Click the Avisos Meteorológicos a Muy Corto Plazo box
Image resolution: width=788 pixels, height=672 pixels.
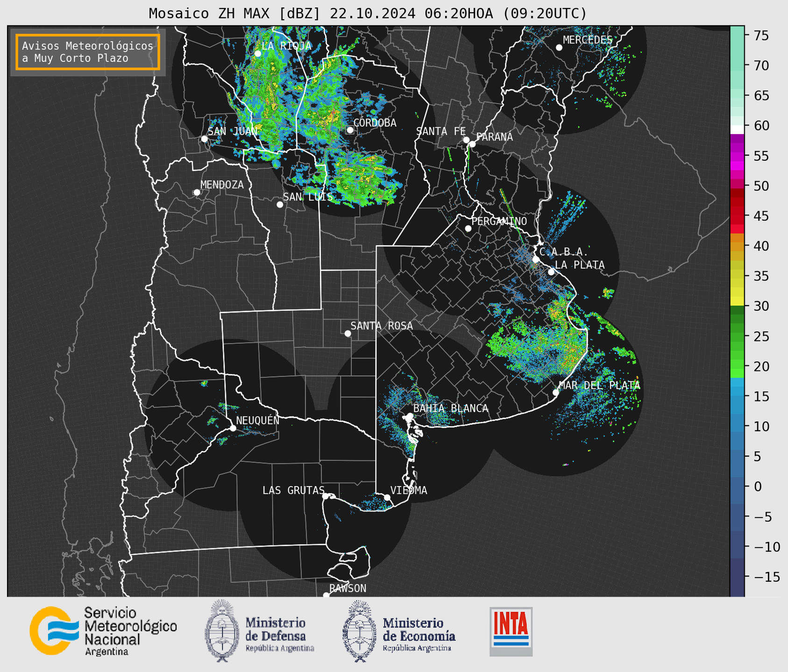[88, 52]
